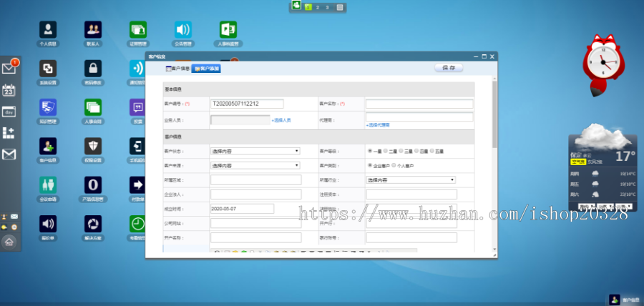Screen dimensions: 644x306
Task: Open the 解决方案 aperture icon
Action: [93, 224]
